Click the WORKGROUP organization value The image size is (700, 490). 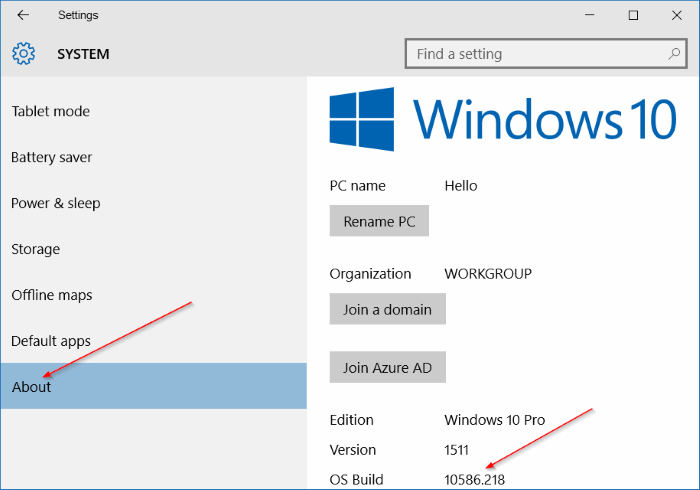pos(488,274)
